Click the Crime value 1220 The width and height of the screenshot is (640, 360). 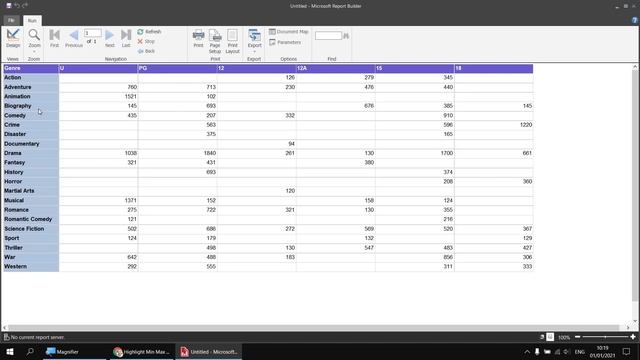pyautogui.click(x=526, y=125)
